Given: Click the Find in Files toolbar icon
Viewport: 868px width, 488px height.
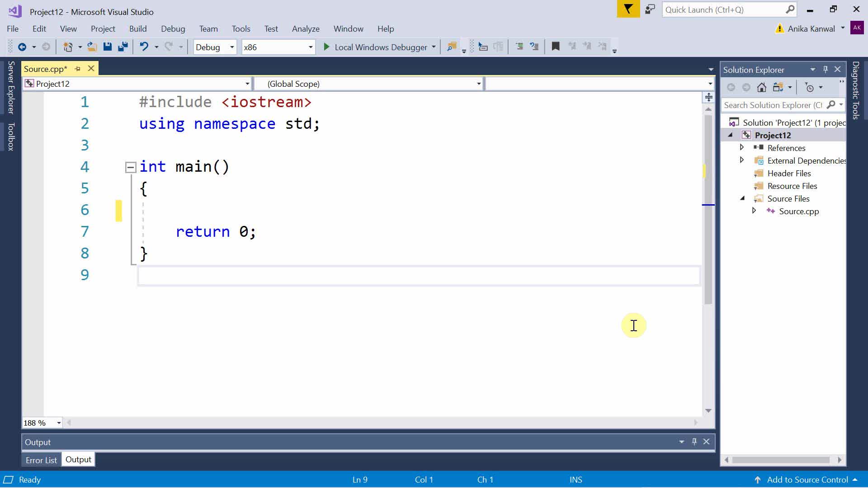Looking at the screenshot, I should [451, 47].
